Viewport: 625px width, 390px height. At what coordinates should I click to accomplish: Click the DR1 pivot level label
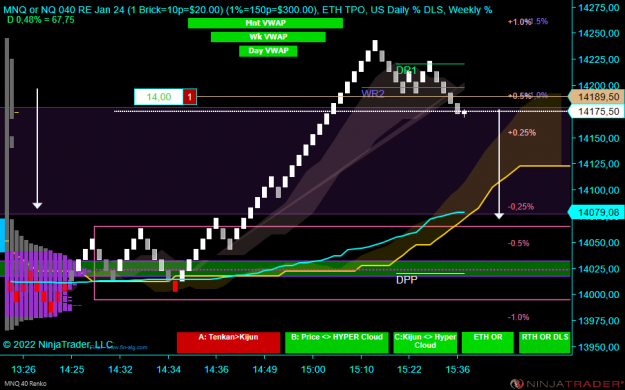point(406,71)
